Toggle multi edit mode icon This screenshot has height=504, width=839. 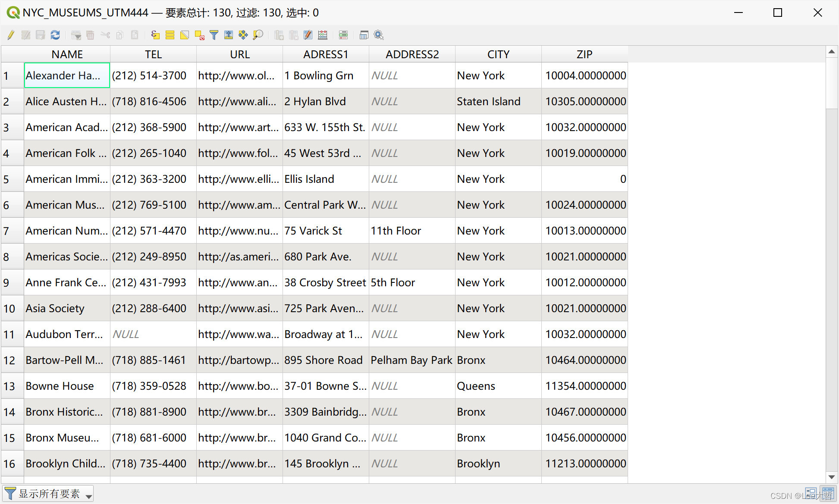[26, 35]
